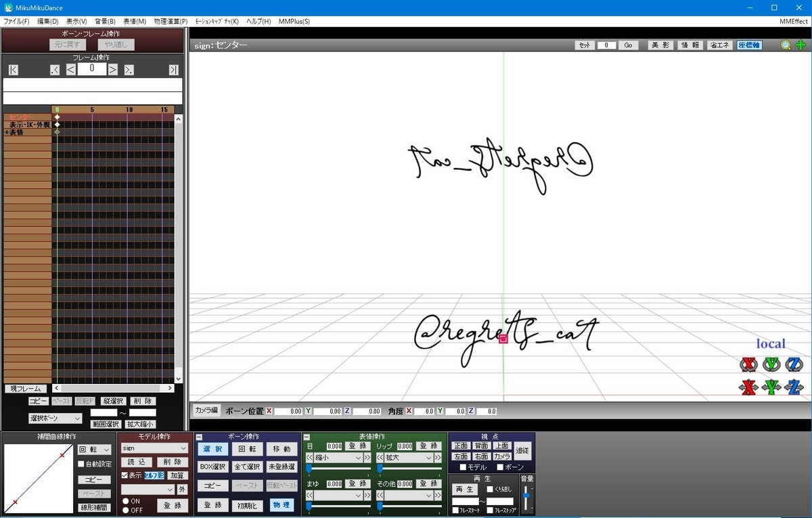The height and width of the screenshot is (518, 812).
Task: Enable the モデル view checkbox
Action: click(x=463, y=467)
